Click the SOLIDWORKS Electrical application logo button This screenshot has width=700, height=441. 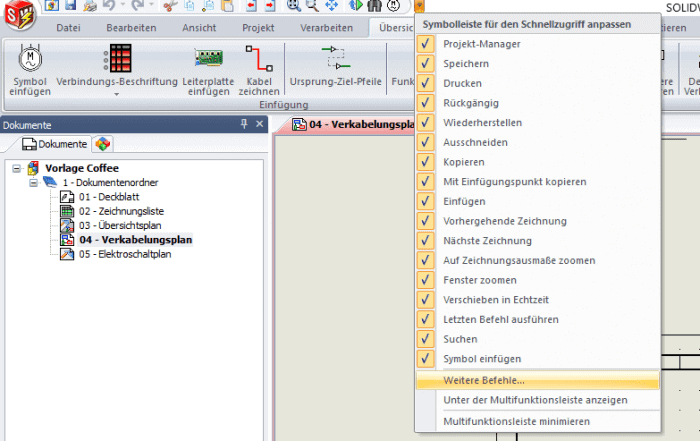(19, 14)
